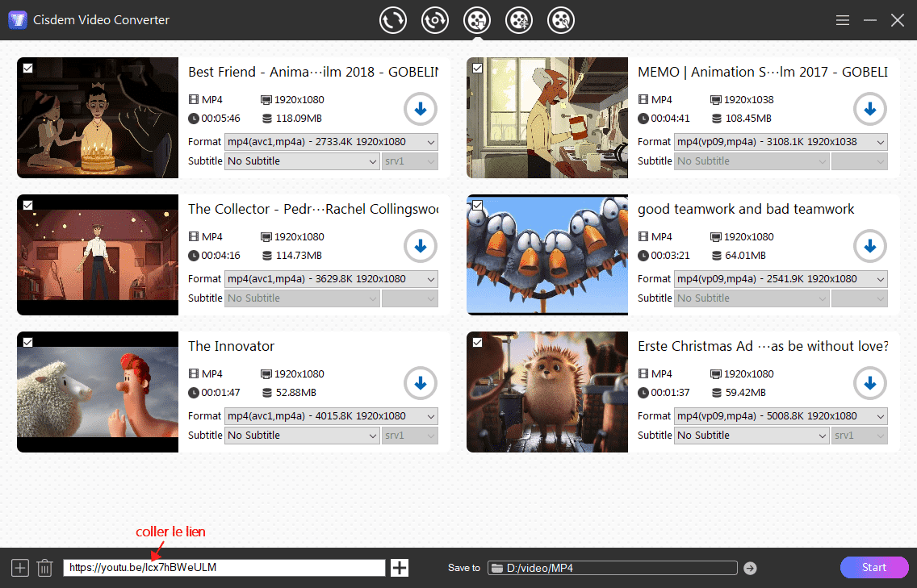
Task: Click the title 'good teamwork and bad teamwork'
Action: 746,209
